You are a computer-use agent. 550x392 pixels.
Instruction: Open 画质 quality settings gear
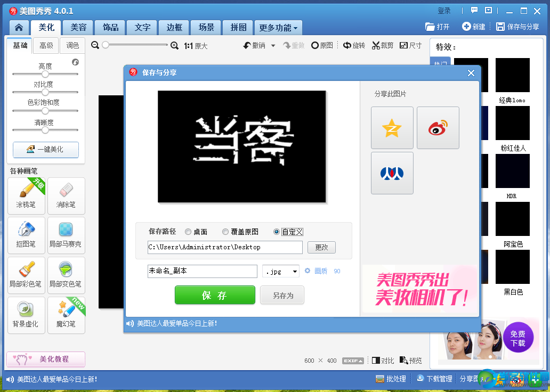click(308, 271)
